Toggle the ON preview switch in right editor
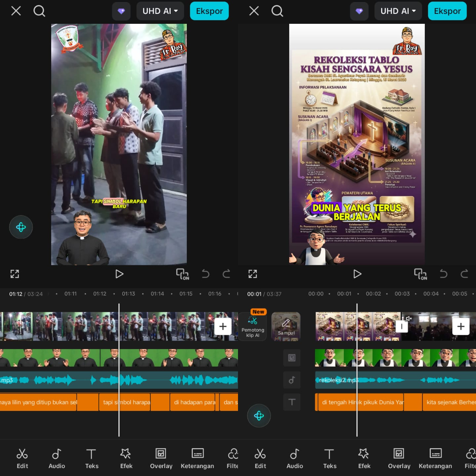This screenshot has width=476, height=476. click(420, 274)
